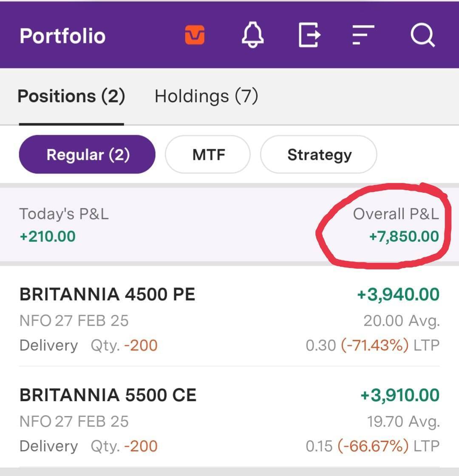This screenshot has width=459, height=476.
Task: Open the orange basket icon in header
Action: click(195, 35)
